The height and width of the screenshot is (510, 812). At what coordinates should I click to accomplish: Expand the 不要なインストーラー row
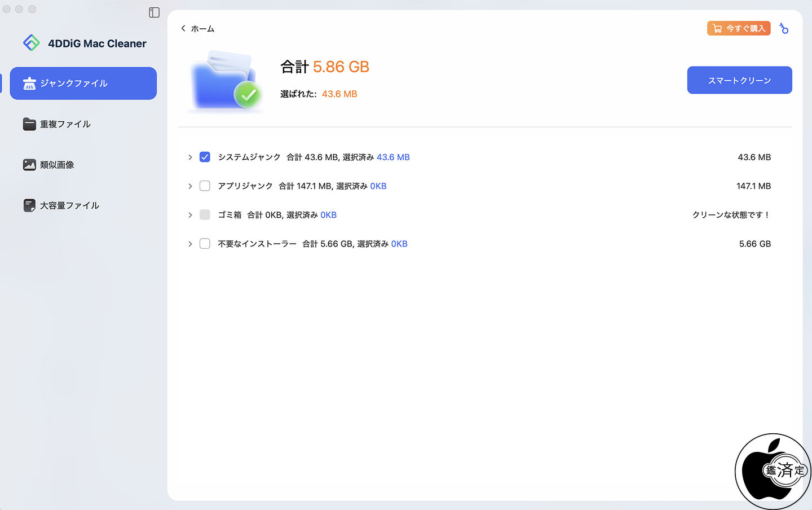pos(190,244)
